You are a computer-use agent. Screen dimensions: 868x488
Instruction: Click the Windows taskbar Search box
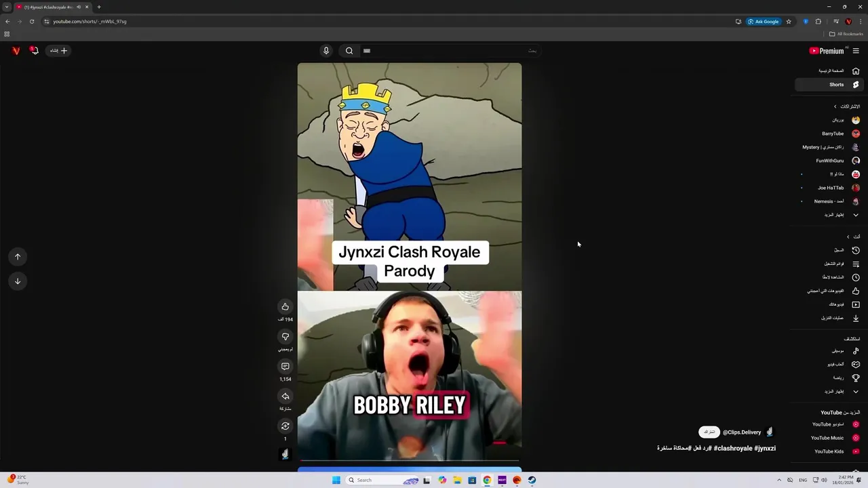tap(383, 480)
